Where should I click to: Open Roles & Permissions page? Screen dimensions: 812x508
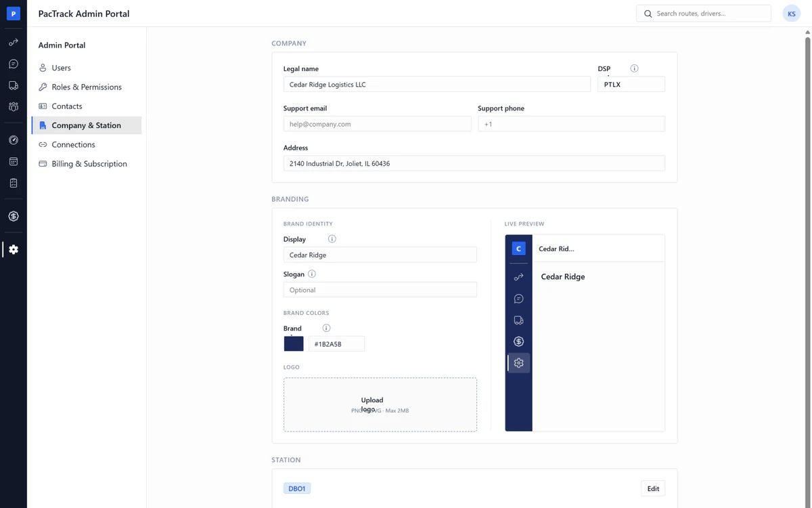coord(87,87)
